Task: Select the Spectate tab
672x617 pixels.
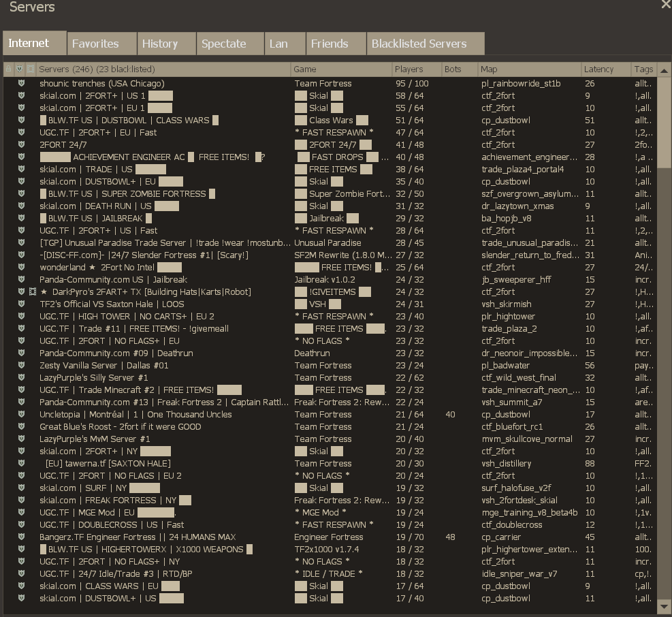Action: pos(229,44)
